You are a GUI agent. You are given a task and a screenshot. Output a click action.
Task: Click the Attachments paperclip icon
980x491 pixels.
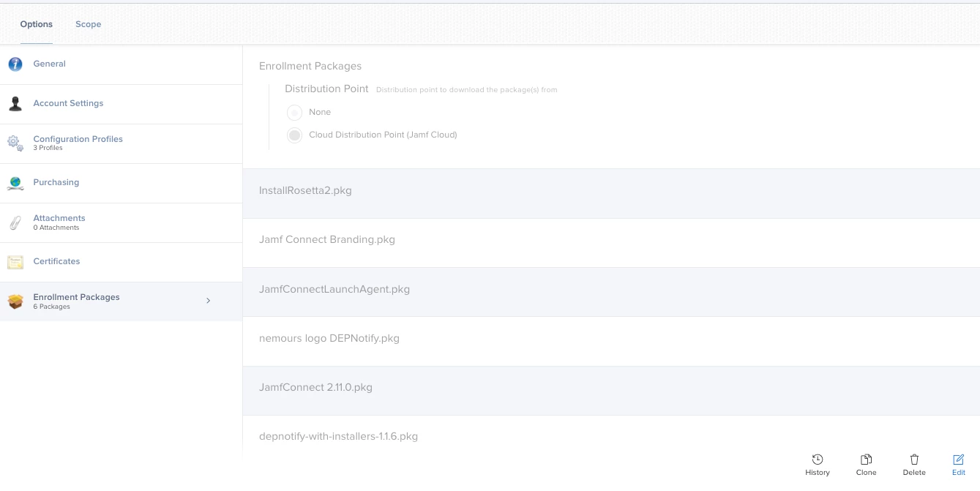[x=15, y=222]
